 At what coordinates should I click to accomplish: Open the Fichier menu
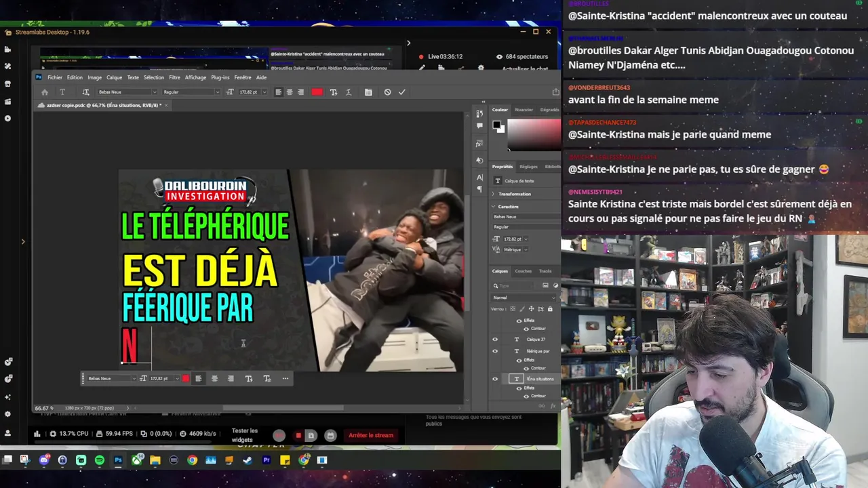point(55,77)
